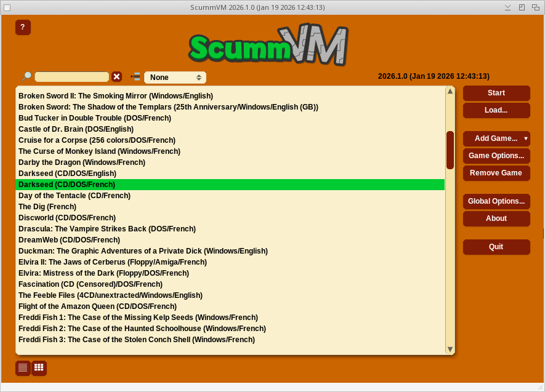Click the group-by icon beside None
The width and height of the screenshot is (545, 392).
click(135, 77)
